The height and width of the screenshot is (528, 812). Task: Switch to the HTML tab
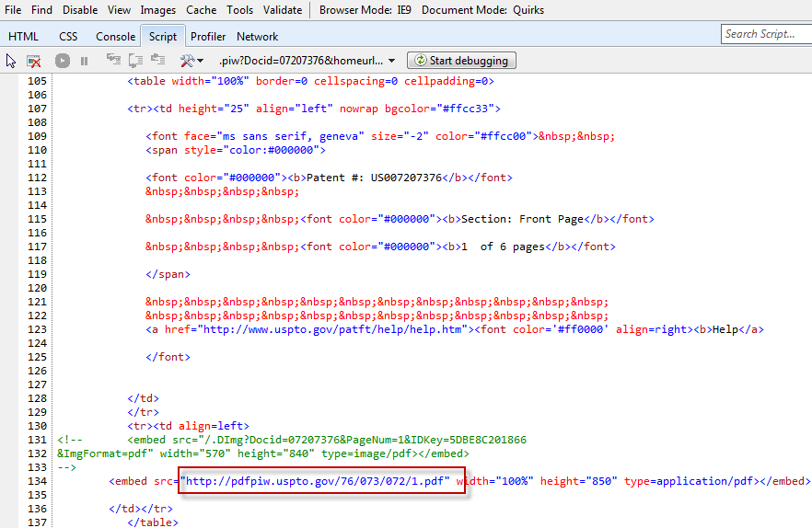pyautogui.click(x=23, y=37)
